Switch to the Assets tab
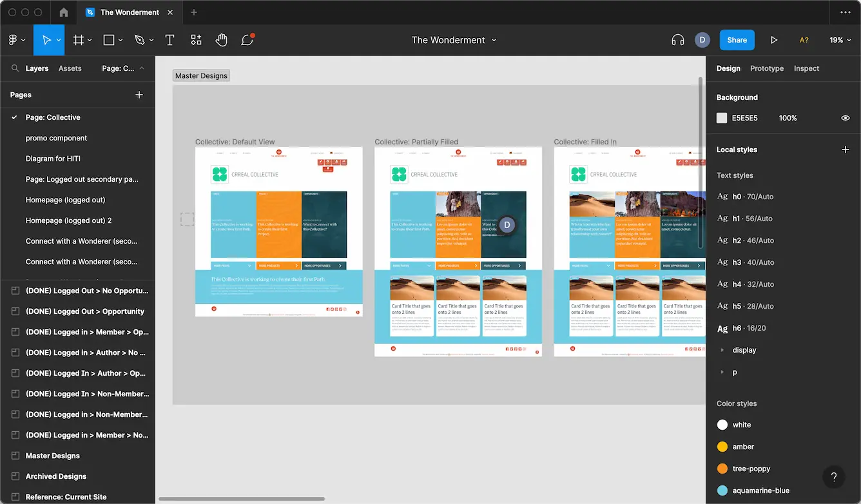The image size is (861, 504). pyautogui.click(x=70, y=68)
